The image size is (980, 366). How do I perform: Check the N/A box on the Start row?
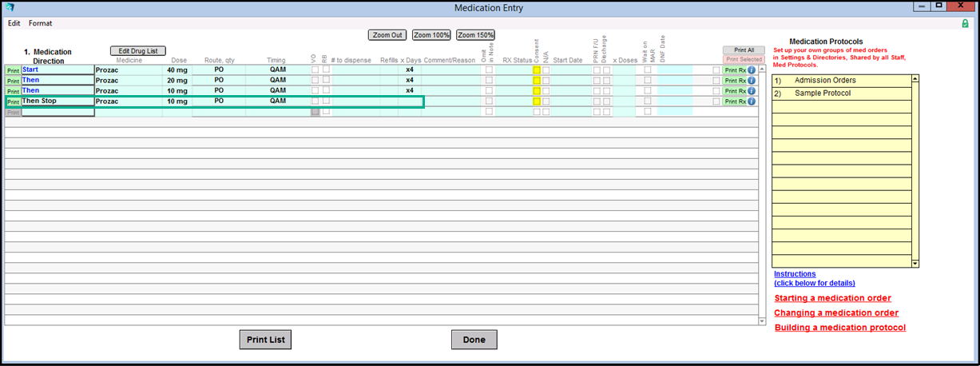(x=546, y=70)
